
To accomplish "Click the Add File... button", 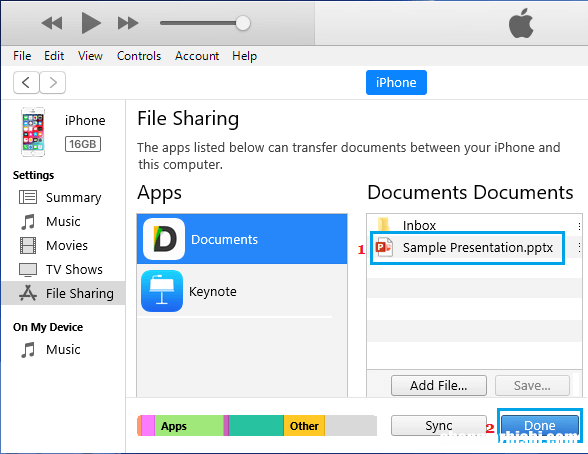I will coord(439,385).
